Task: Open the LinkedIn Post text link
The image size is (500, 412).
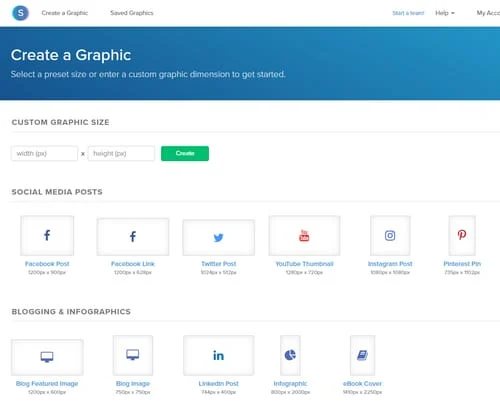Action: 218,383
